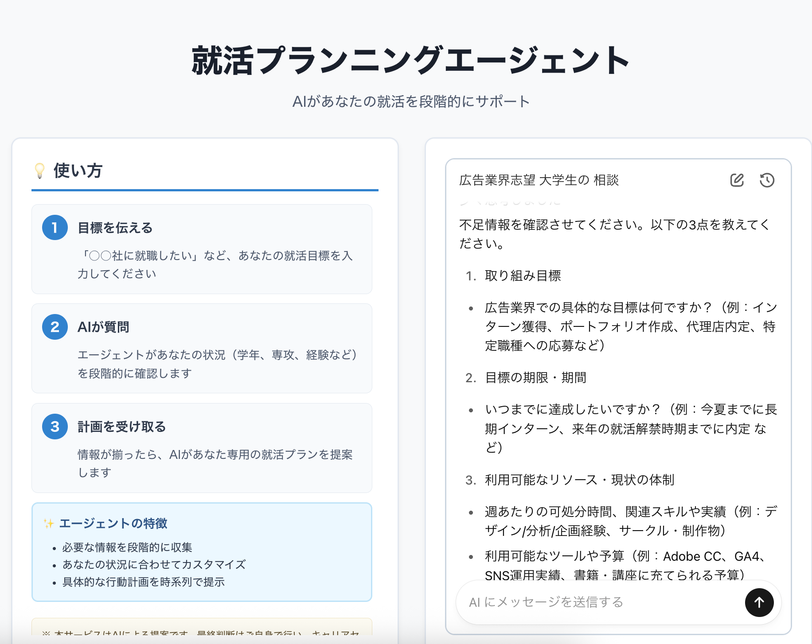The height and width of the screenshot is (644, 812).
Task: Click the 利用可能なリソース・現状の体制 numbered item
Action: pos(580,480)
